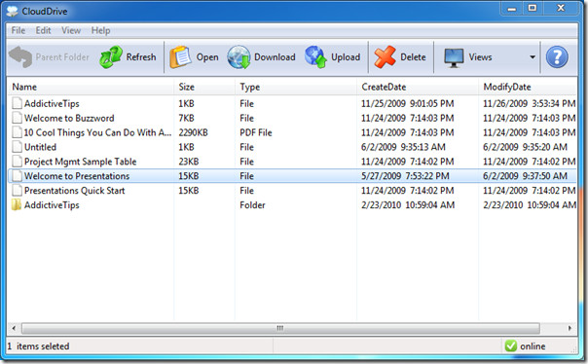Click the horizontal scrollbar thumb

(x=280, y=328)
